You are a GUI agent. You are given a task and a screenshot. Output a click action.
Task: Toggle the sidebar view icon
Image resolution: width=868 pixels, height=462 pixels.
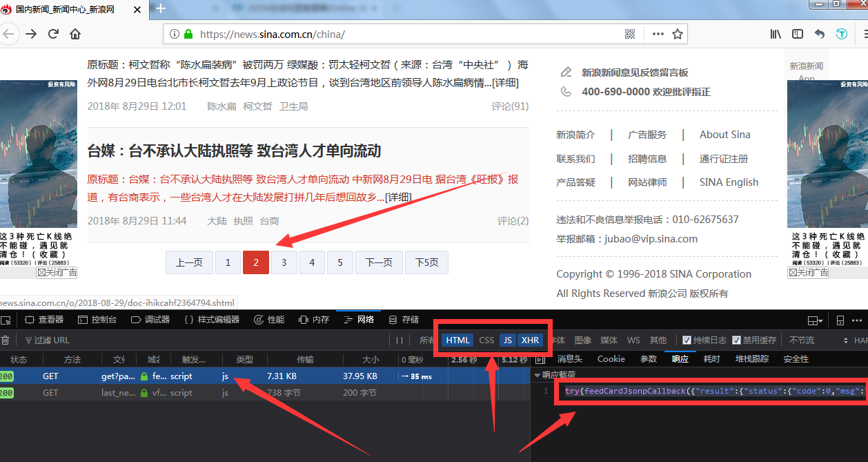tap(798, 34)
